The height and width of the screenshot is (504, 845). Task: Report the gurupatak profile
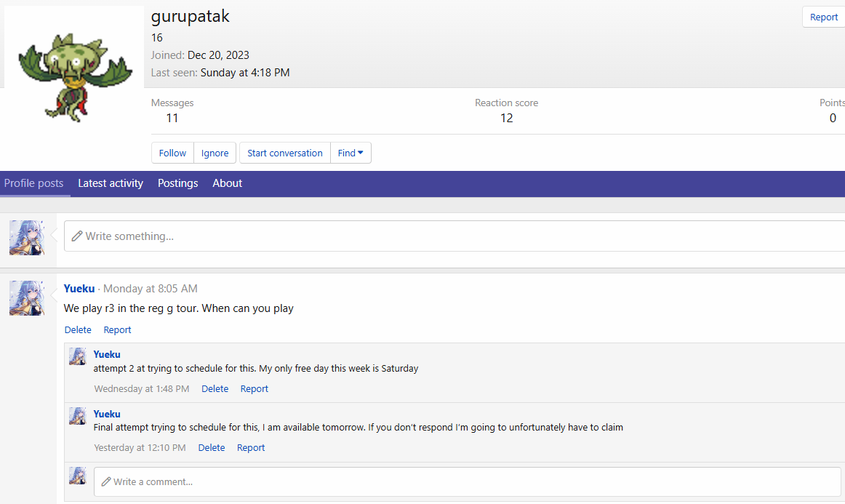[x=823, y=17]
